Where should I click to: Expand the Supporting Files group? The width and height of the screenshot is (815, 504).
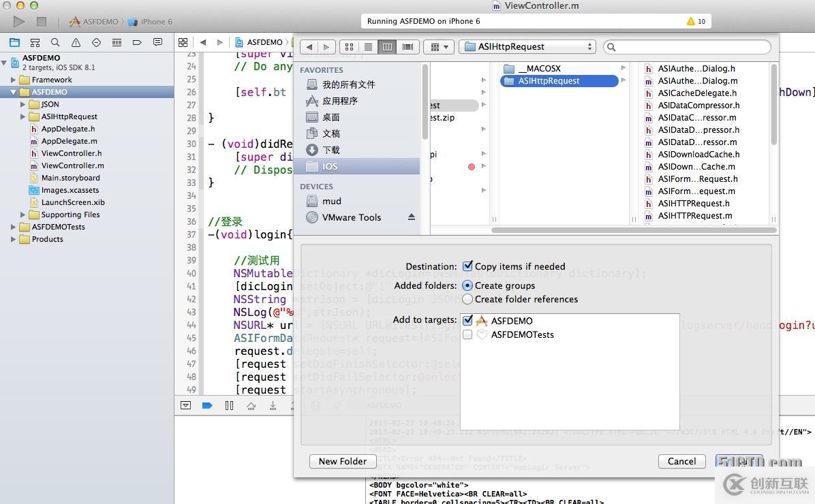coord(23,215)
